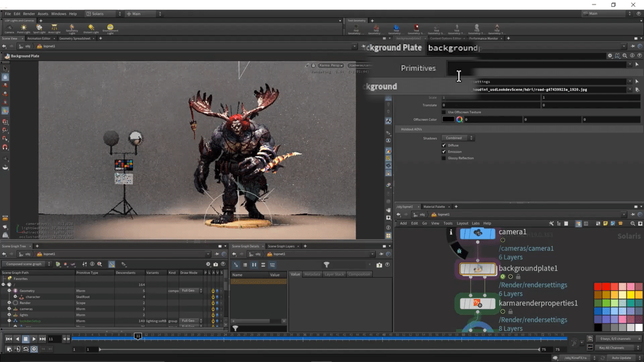Add an Area Light from the shelf
Viewport: 644px width, 362px height.
click(54, 27)
